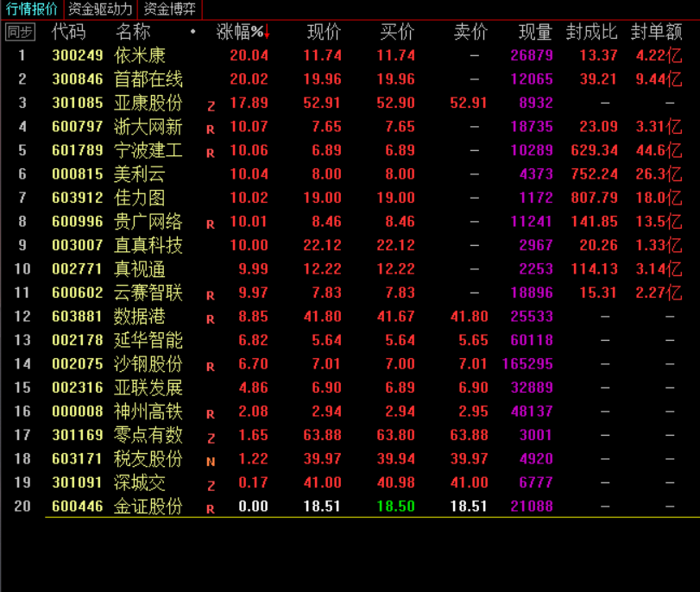Sort by 现价 column header
This screenshot has width=700, height=592.
pos(325,32)
